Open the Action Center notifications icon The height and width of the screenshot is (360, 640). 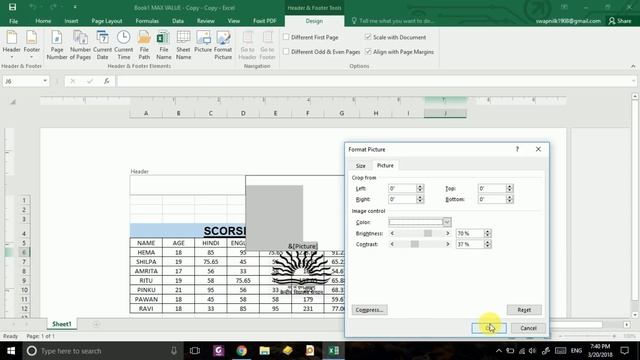pyautogui.click(x=624, y=351)
